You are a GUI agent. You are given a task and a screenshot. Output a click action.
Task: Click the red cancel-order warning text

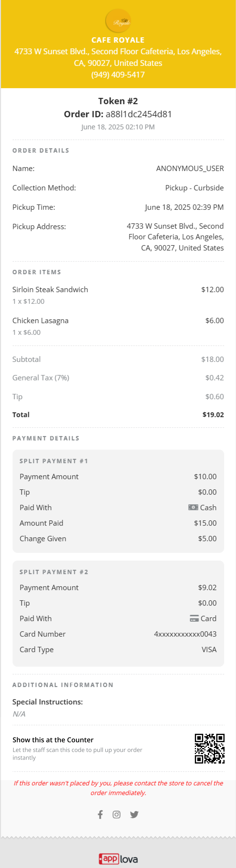point(118,788)
